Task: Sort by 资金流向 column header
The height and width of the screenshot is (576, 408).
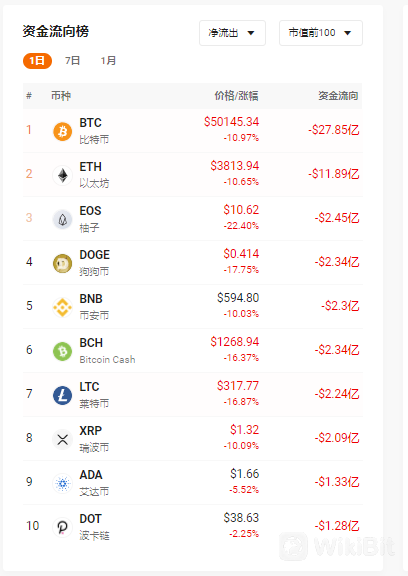Action: coord(338,96)
